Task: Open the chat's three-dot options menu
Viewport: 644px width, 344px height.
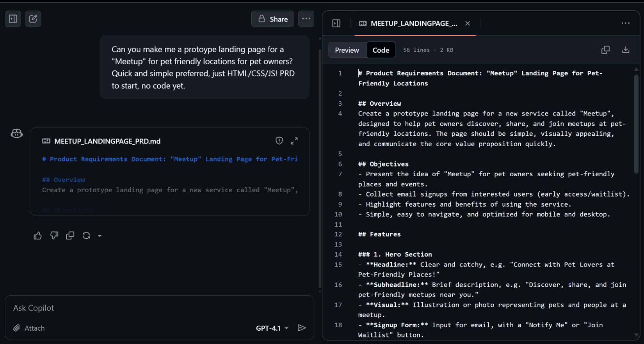Action: (306, 19)
